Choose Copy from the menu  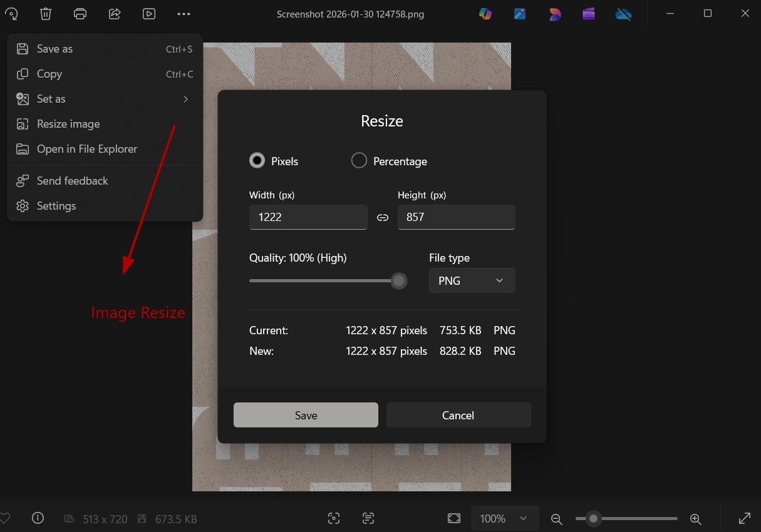105,74
